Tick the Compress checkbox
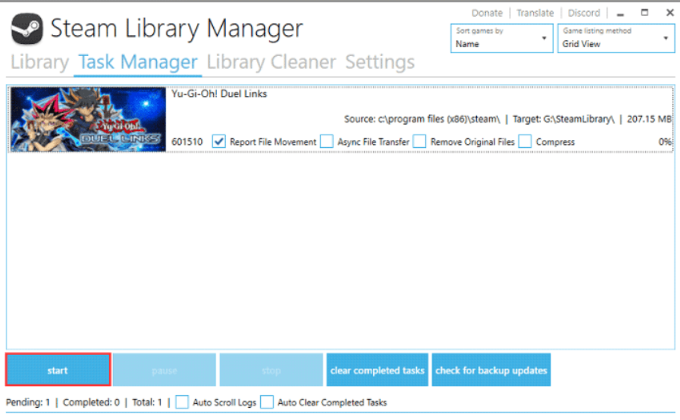Viewport: 680px width, 420px height. point(525,141)
